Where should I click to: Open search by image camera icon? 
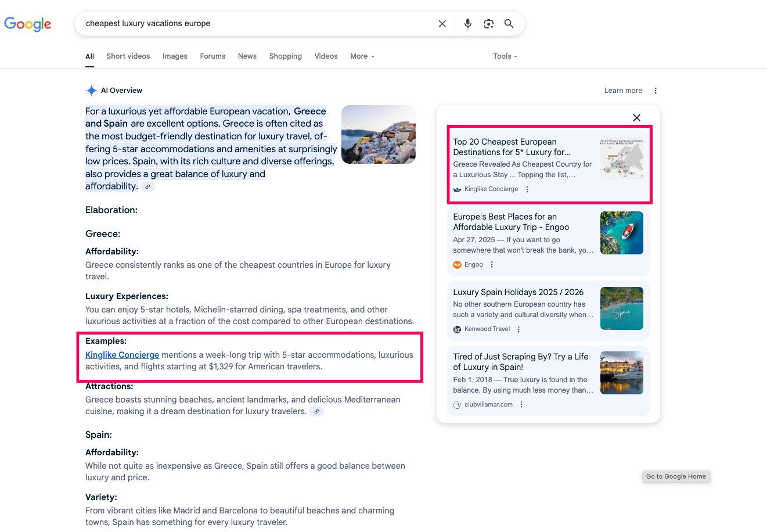coord(488,24)
